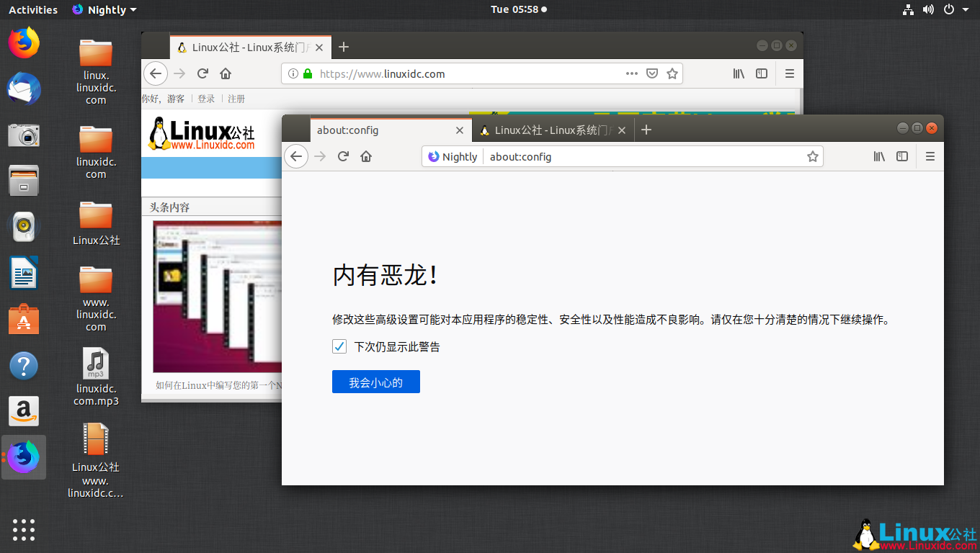Open Help from the dock
Image resolution: width=980 pixels, height=553 pixels.
pos(24,366)
